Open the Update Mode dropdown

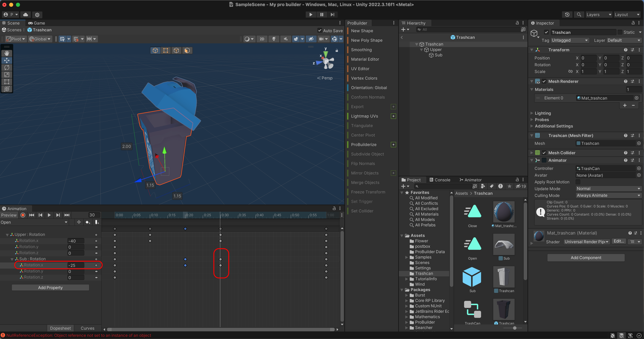[608, 188]
